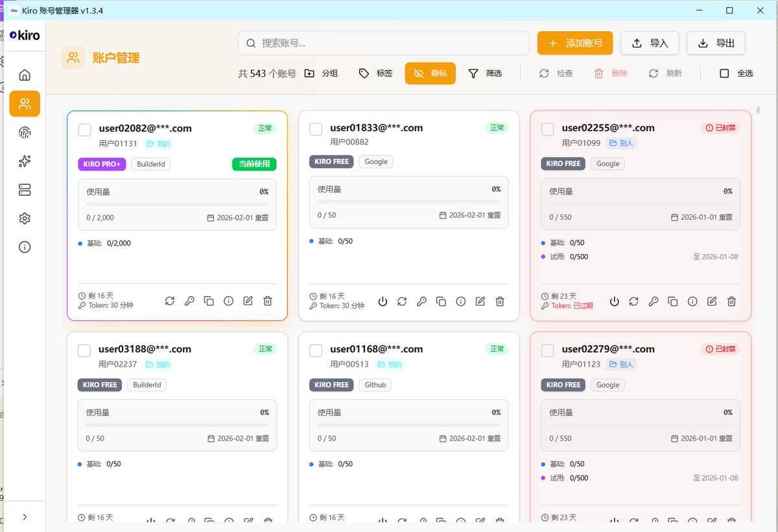778x532 pixels.
Task: Select checkbox for user02279 account
Action: point(548,351)
